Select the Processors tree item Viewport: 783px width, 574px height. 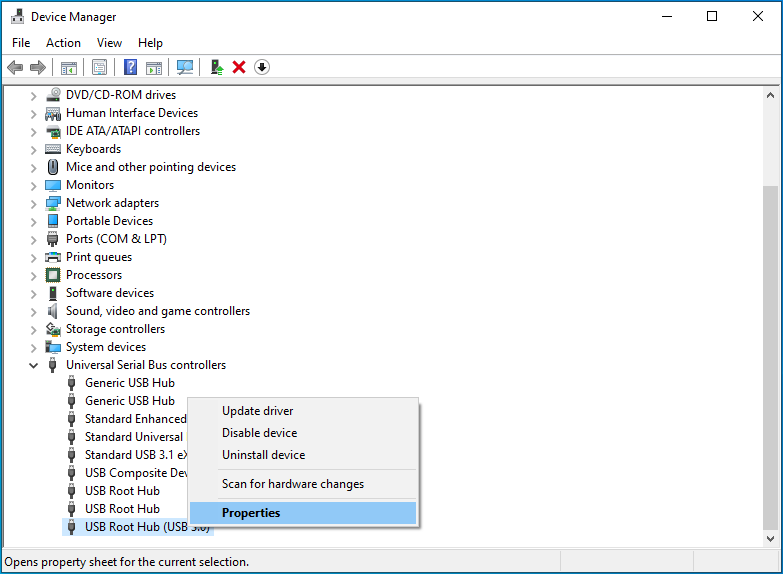[94, 275]
